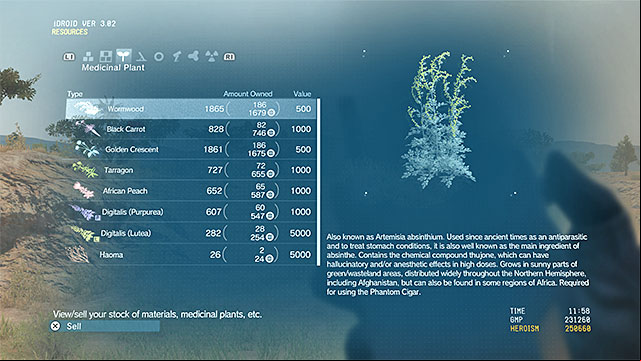The image size is (641, 361).
Task: Select the angled crane category icon
Action: click(141, 56)
